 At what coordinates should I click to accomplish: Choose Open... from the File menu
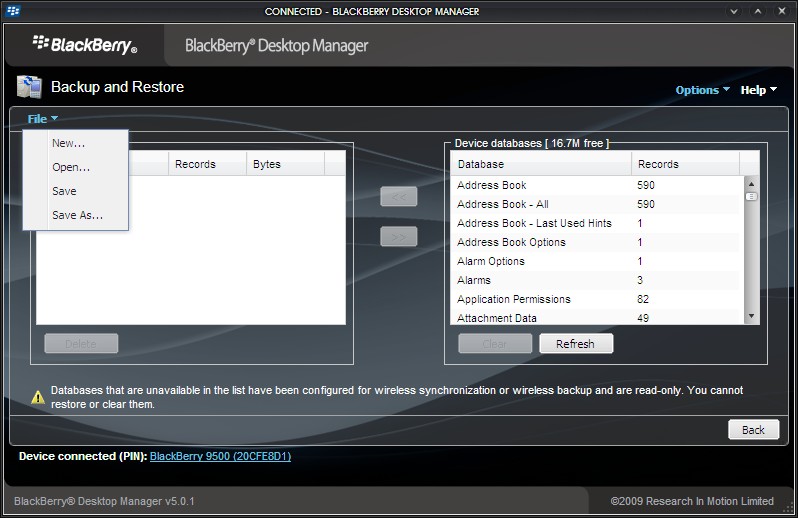(x=75, y=167)
